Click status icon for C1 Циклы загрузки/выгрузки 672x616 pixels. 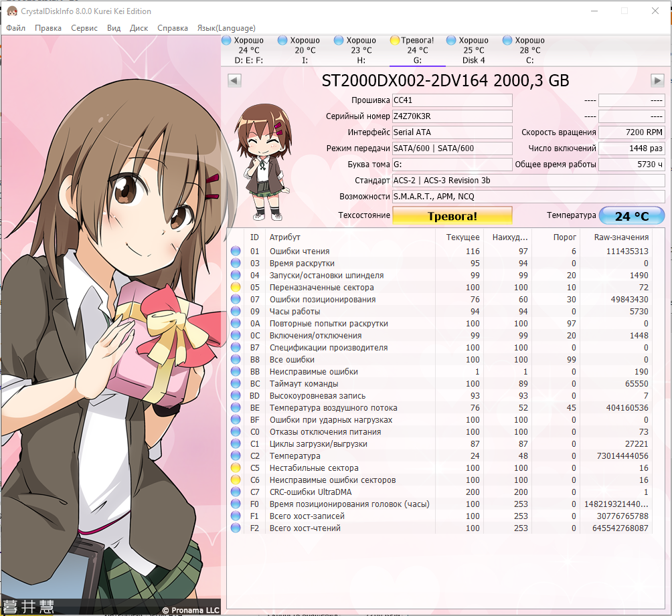coord(236,444)
